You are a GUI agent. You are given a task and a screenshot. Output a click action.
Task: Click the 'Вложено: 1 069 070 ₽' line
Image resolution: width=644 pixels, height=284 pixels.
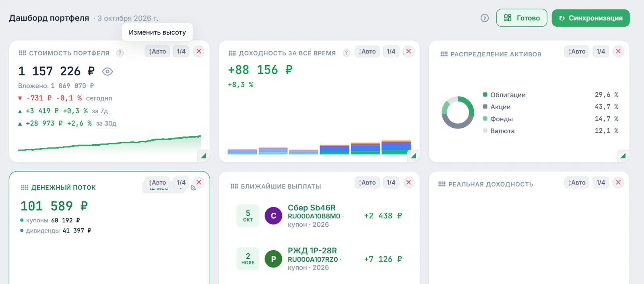tap(56, 86)
